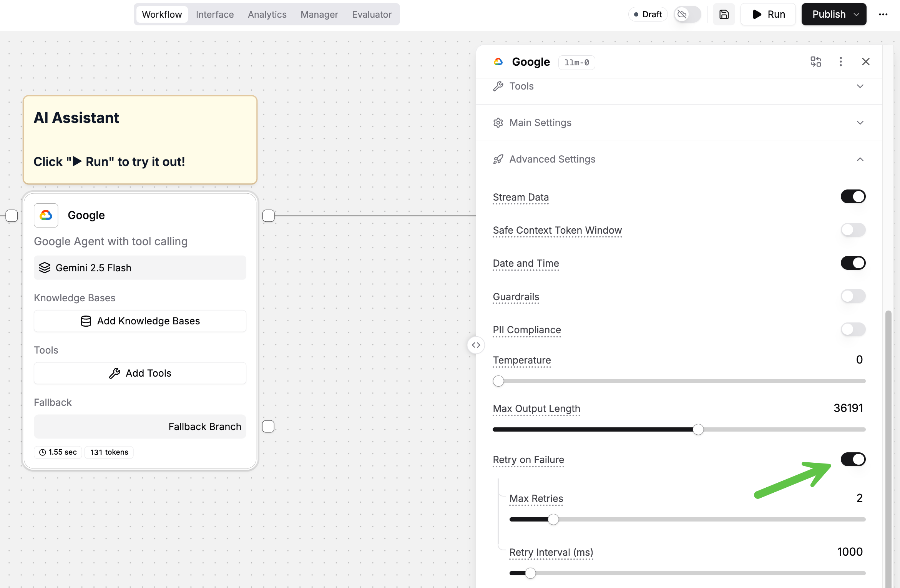This screenshot has height=588, width=900.
Task: Open the Publish dropdown arrow
Action: point(857,14)
